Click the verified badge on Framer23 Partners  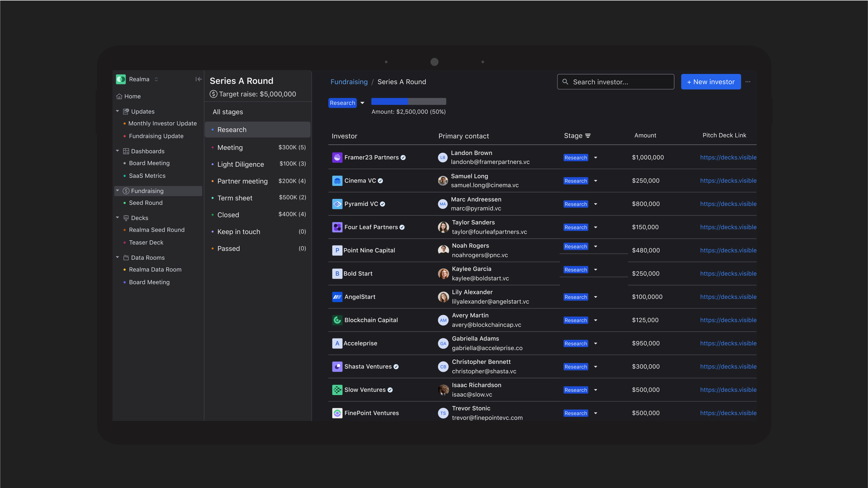pyautogui.click(x=403, y=157)
